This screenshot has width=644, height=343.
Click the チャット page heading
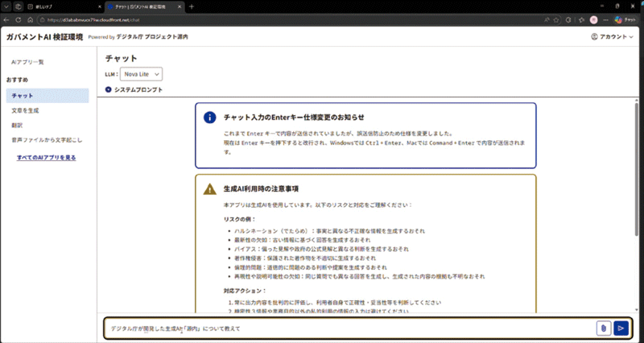pyautogui.click(x=122, y=58)
